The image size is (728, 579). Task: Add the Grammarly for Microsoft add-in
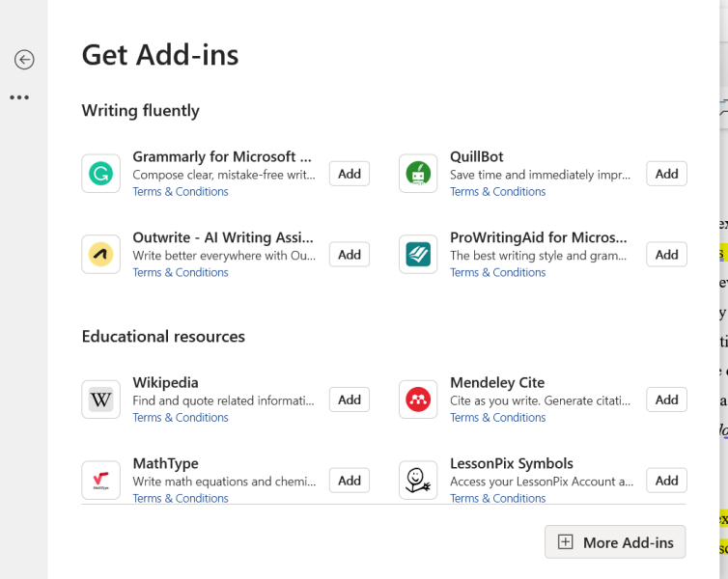pos(350,174)
